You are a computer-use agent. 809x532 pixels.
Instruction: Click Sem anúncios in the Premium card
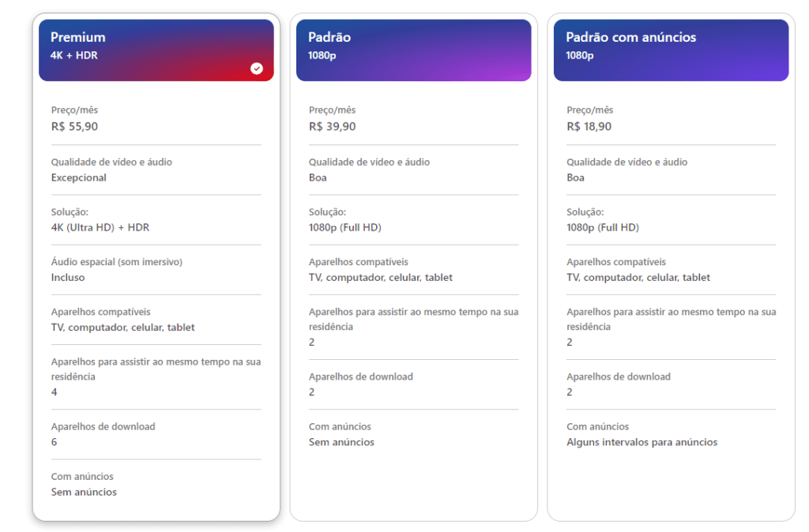tap(84, 492)
